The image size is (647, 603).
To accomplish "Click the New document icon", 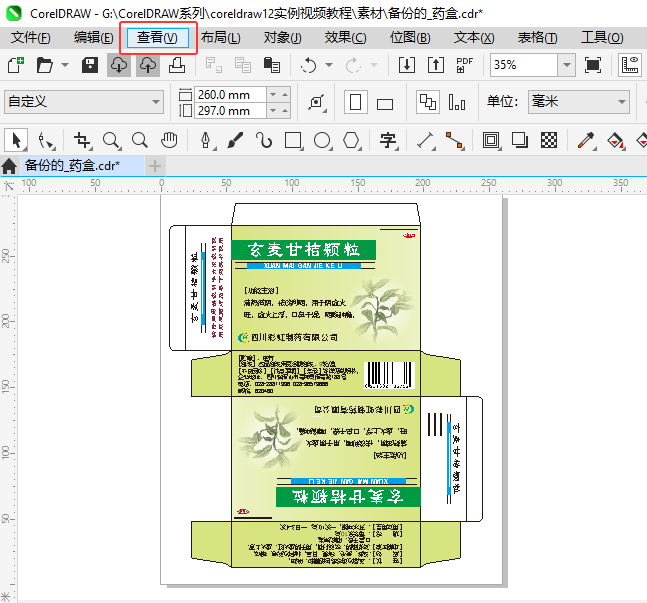I will [x=16, y=65].
